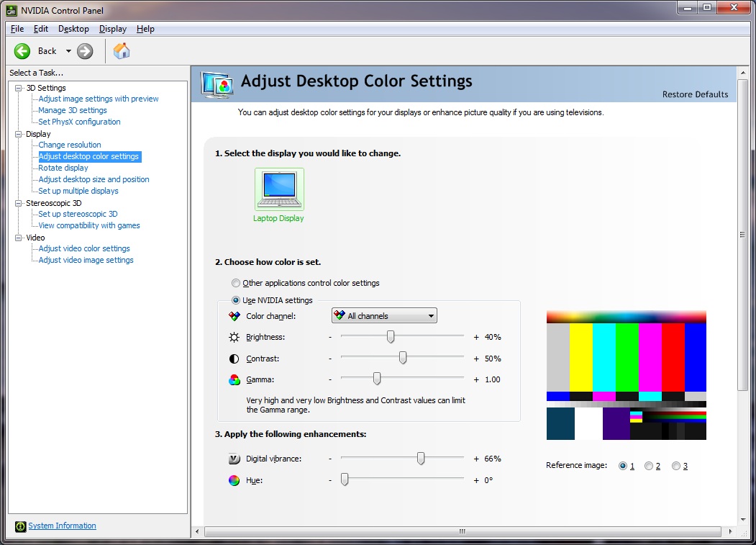This screenshot has height=545, width=756.
Task: Open the Back history dropdown arrow
Action: (x=68, y=51)
